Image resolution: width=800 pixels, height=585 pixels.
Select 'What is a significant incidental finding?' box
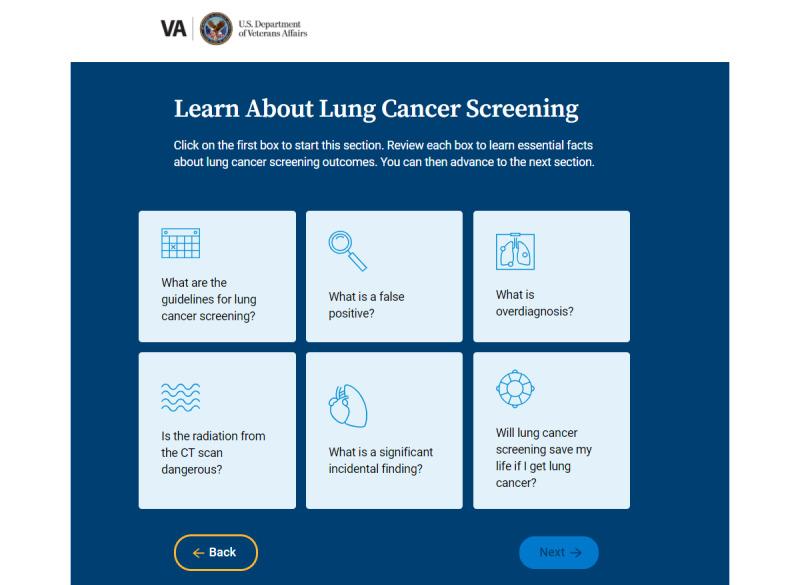(384, 430)
